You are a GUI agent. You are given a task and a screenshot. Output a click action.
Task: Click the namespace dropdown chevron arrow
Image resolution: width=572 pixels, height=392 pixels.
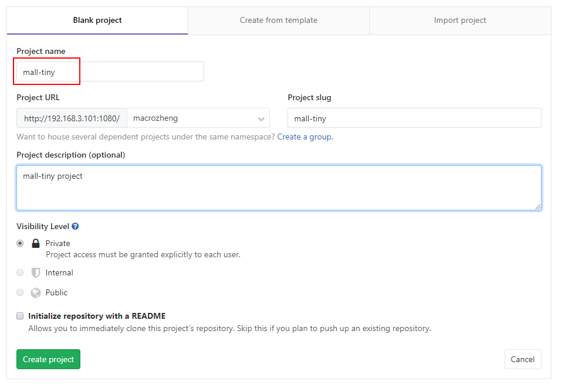click(261, 119)
